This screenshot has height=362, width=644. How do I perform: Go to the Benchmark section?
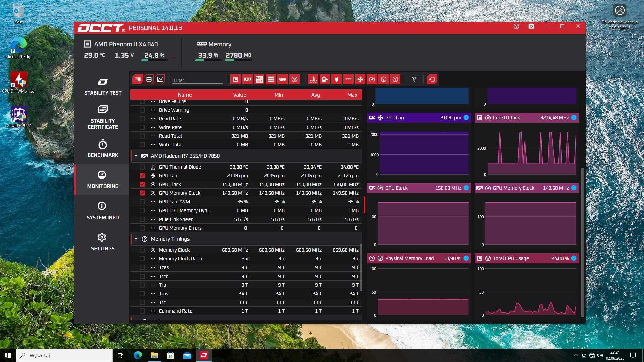103,148
